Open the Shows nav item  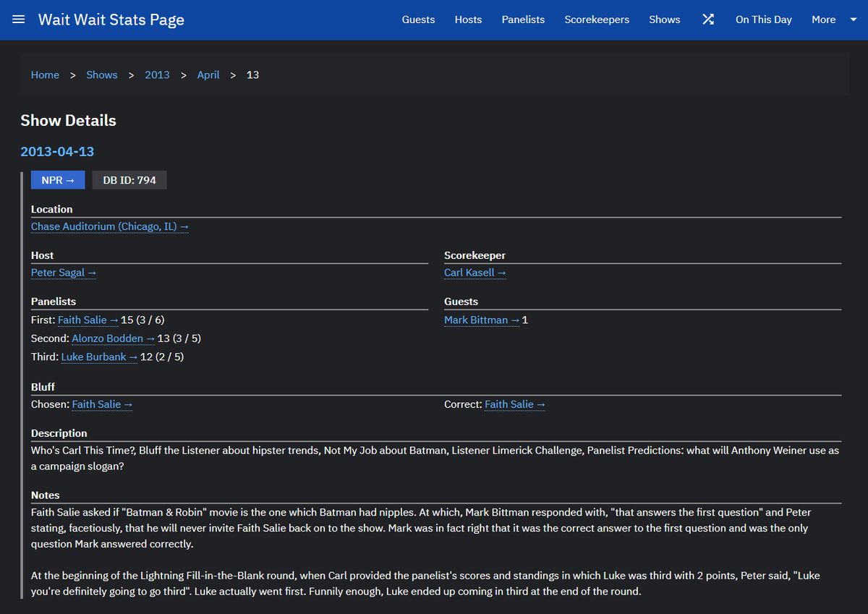click(664, 20)
